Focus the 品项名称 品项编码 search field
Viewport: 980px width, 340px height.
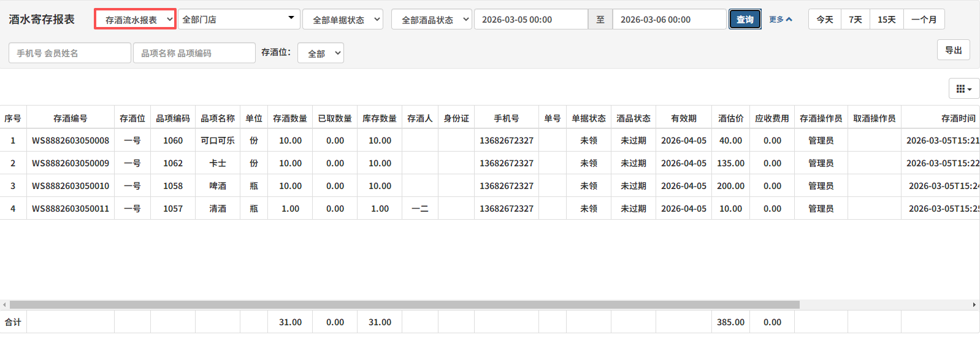tap(194, 53)
